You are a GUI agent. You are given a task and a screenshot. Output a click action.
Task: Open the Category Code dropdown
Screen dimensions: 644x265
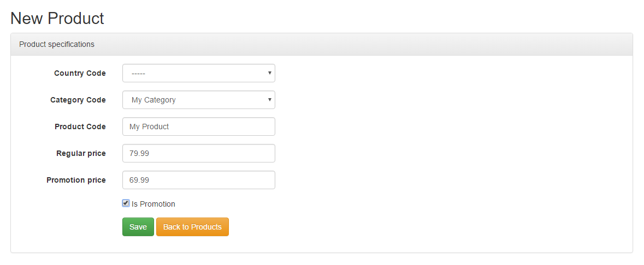click(199, 100)
